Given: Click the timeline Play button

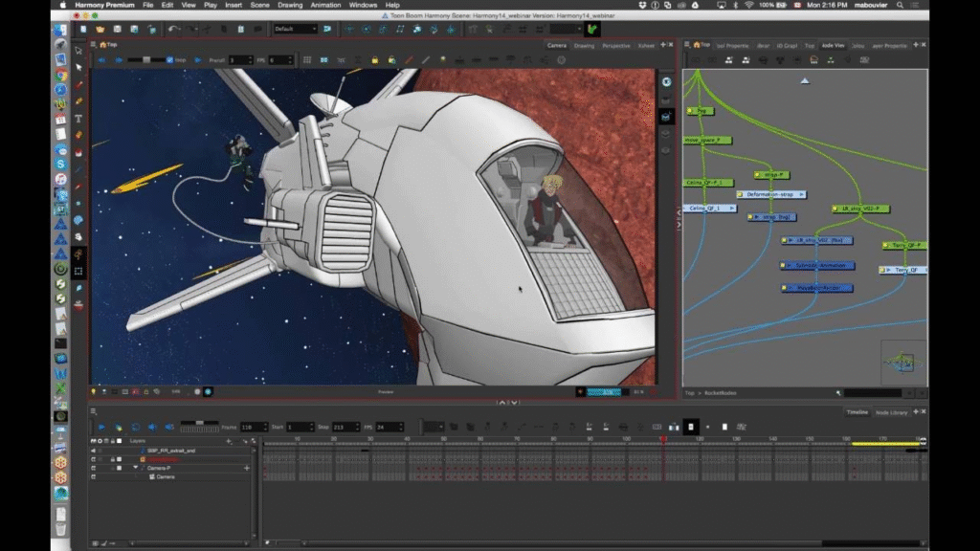Looking at the screenshot, I should 101,427.
